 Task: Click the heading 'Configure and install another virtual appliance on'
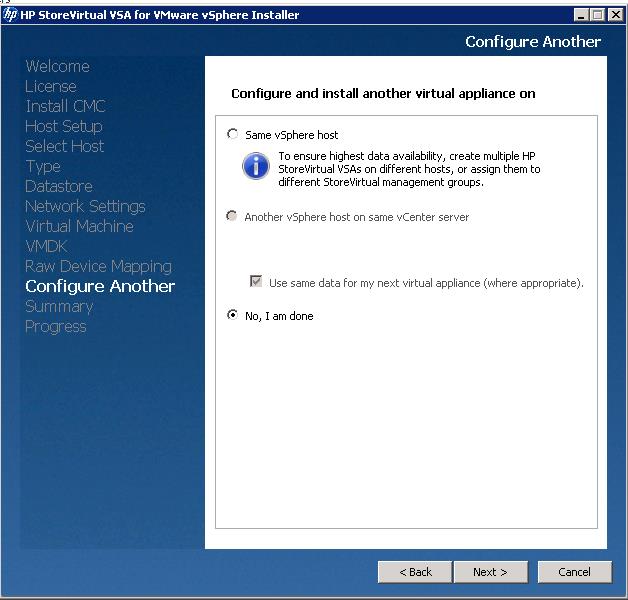click(383, 93)
